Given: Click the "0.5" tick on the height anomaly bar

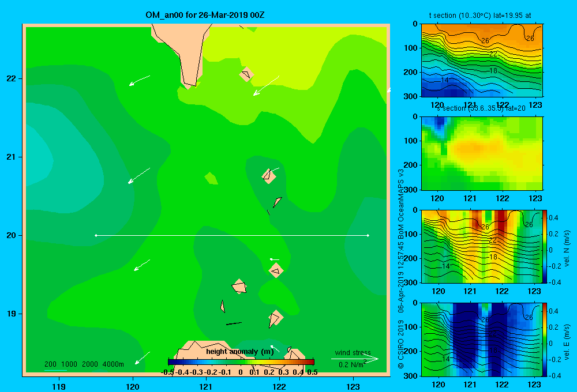Looking at the screenshot, I should (312, 372).
